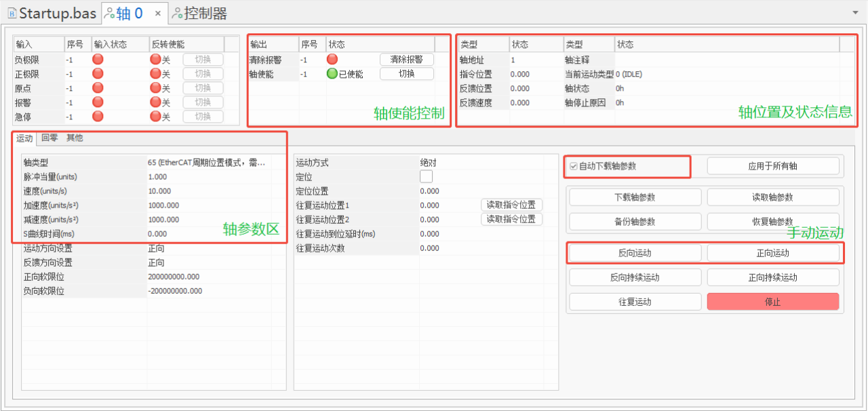This screenshot has height=411, width=868.
Task: Enable the 定位 checkbox
Action: (x=426, y=176)
